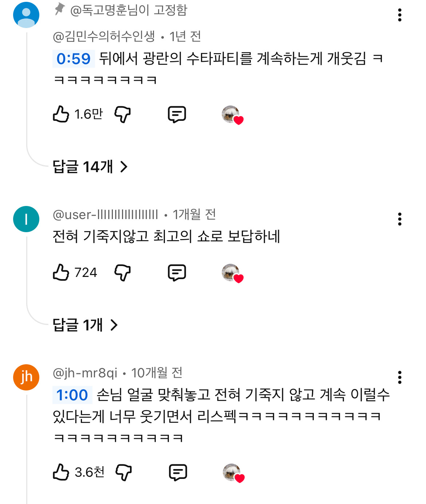Expand the 답글 1개 reply
This screenshot has width=426, height=504.
pos(85,325)
